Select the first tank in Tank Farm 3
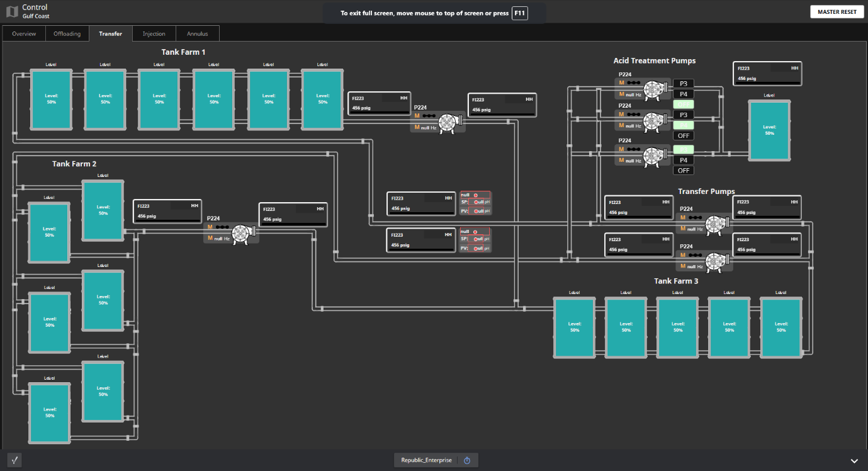The width and height of the screenshot is (868, 471). point(574,327)
